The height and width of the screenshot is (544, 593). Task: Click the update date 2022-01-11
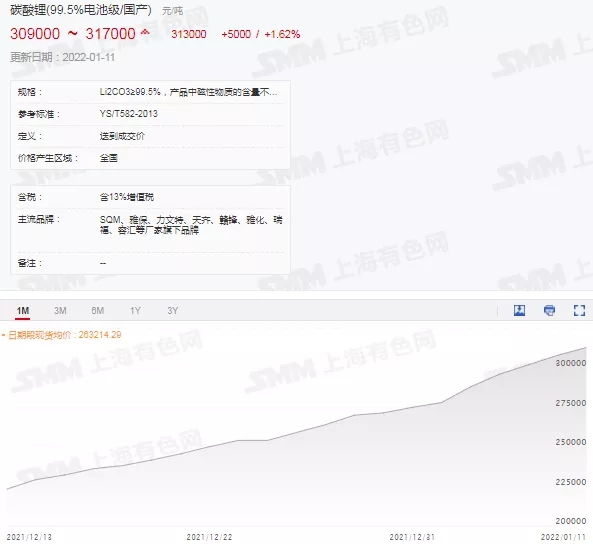[x=88, y=57]
